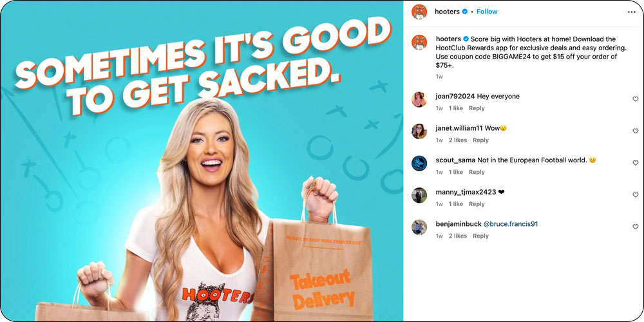The height and width of the screenshot is (322, 644).
Task: Open the hooters username in the post header
Action: click(x=448, y=12)
